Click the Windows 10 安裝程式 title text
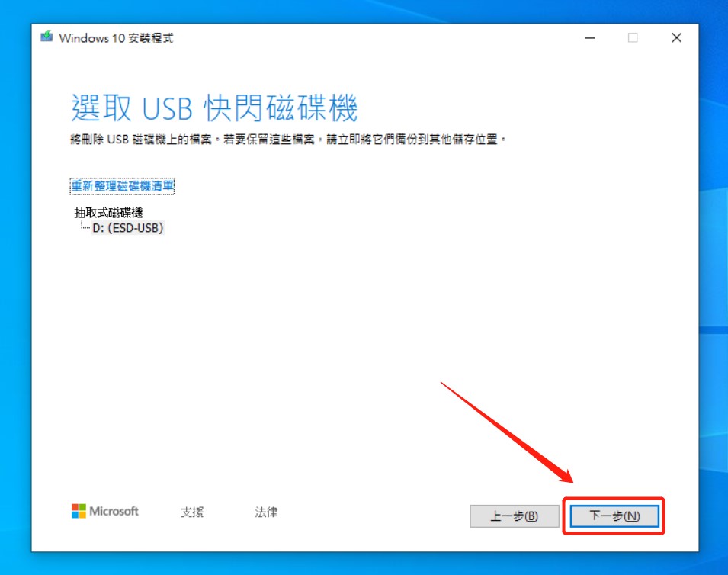 [116, 38]
